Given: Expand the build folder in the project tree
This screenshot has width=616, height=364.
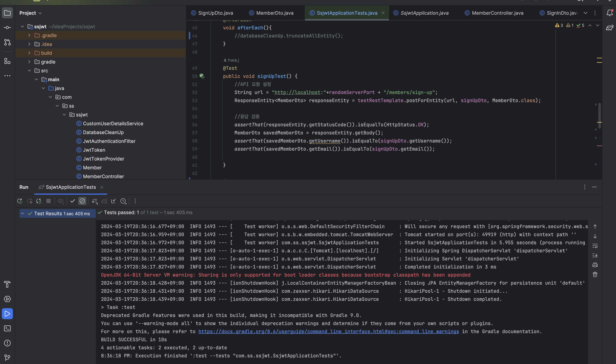Looking at the screenshot, I should 29,53.
